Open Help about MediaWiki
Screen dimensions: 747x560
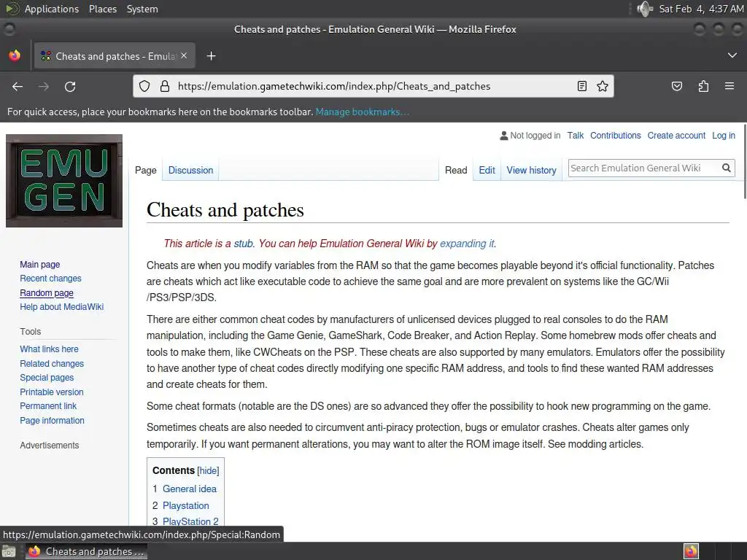[61, 307]
